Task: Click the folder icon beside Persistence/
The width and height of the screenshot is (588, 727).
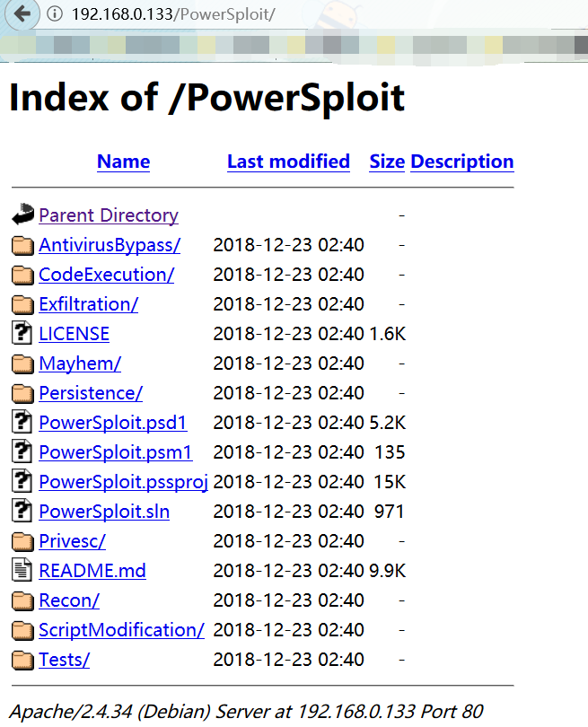Action: click(x=22, y=394)
